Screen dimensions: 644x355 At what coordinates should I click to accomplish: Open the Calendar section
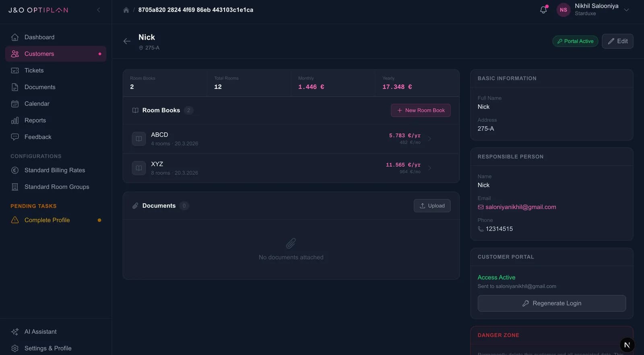(56, 104)
